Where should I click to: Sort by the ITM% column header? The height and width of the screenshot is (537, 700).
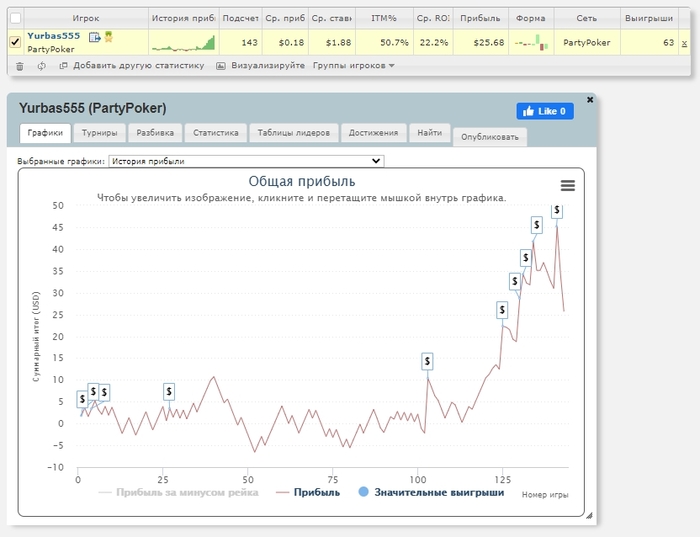384,18
